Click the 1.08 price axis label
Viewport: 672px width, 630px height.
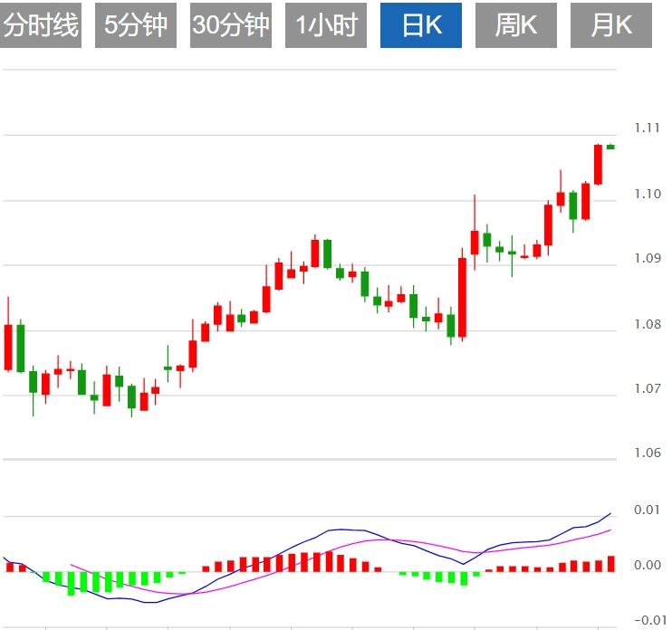pyautogui.click(x=648, y=324)
